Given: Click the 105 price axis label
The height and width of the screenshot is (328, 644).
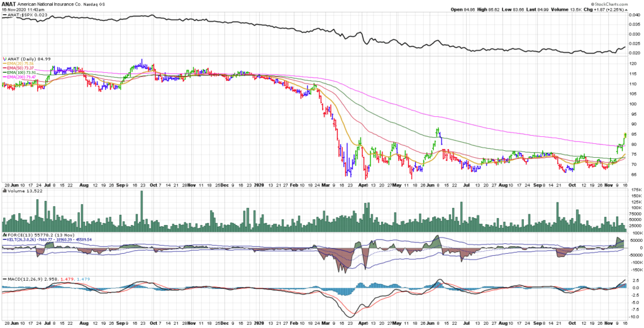Looking at the screenshot, I should [x=633, y=94].
